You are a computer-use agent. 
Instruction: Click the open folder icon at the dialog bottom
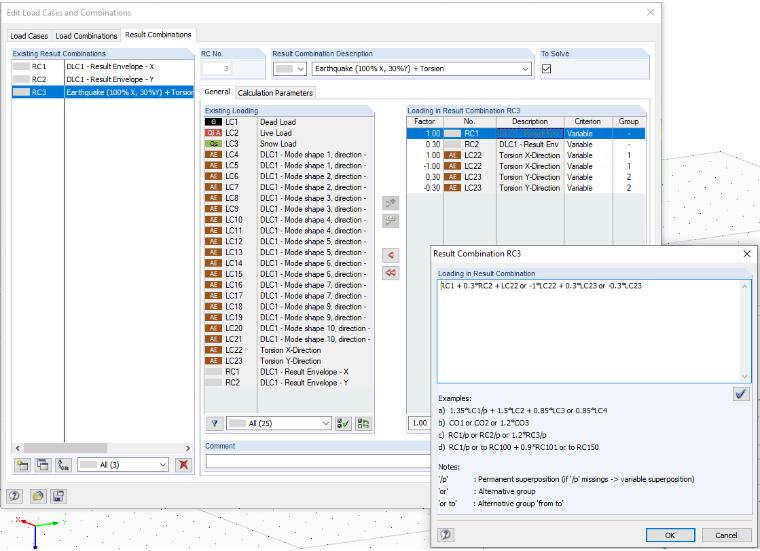pyautogui.click(x=38, y=496)
